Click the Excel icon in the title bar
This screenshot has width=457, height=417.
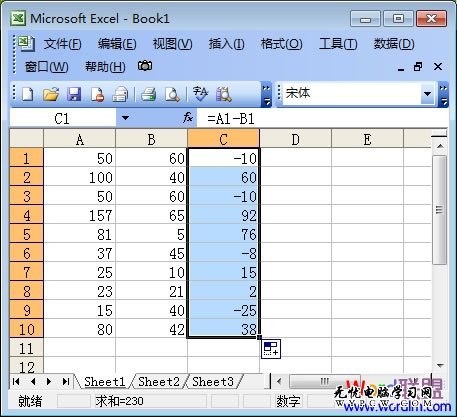tap(18, 18)
